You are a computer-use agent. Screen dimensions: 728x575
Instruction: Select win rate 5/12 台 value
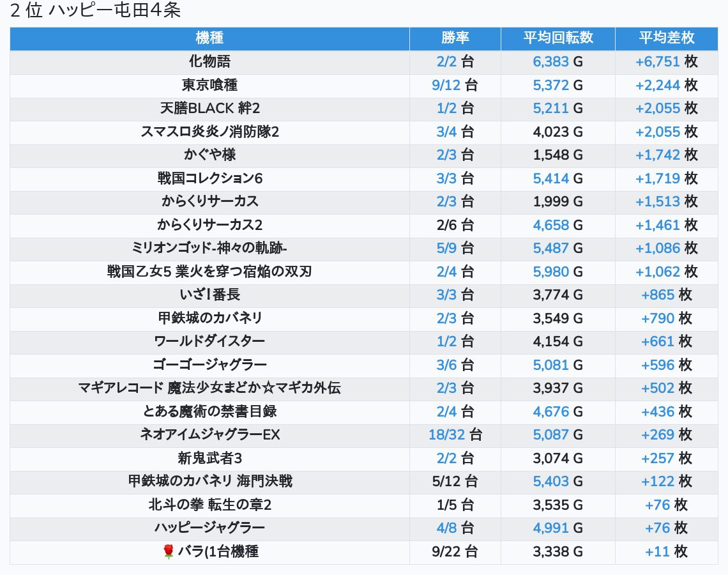tap(455, 482)
